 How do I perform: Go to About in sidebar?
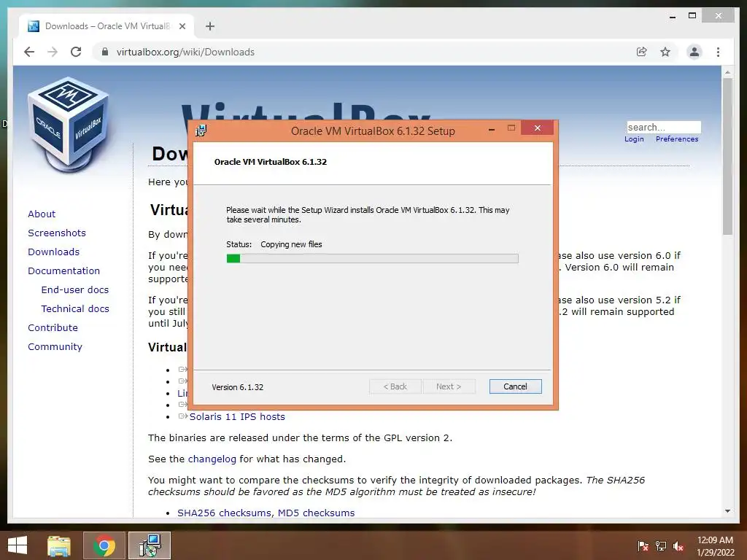coord(42,214)
